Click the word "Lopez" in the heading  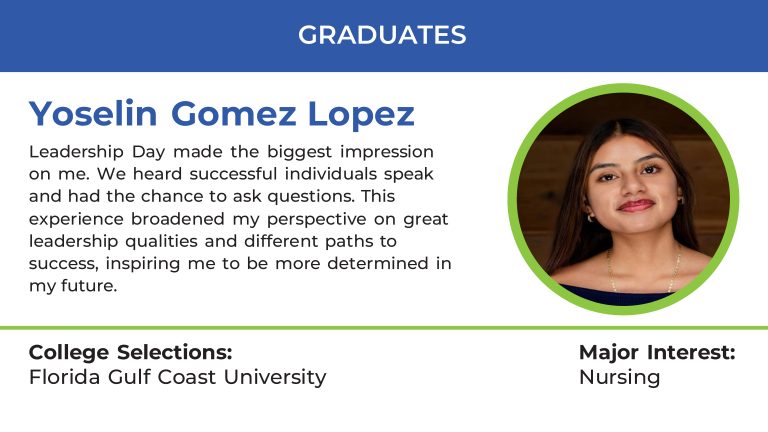[360, 114]
